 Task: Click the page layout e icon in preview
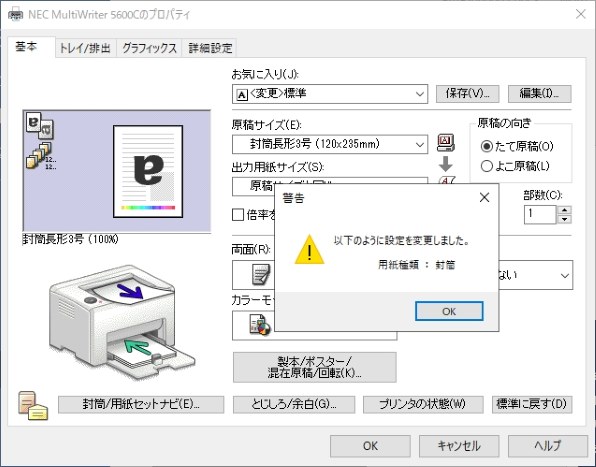(x=40, y=125)
